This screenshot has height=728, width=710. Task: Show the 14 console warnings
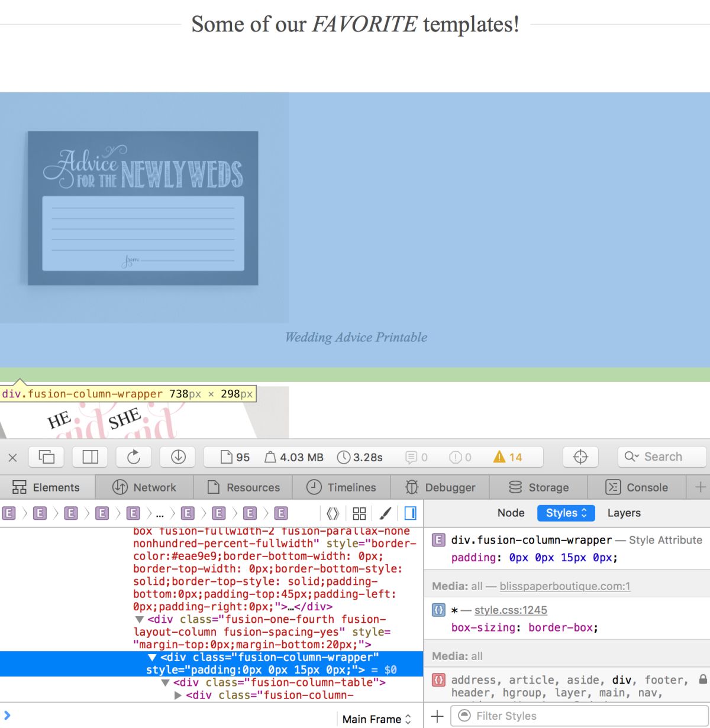click(508, 457)
